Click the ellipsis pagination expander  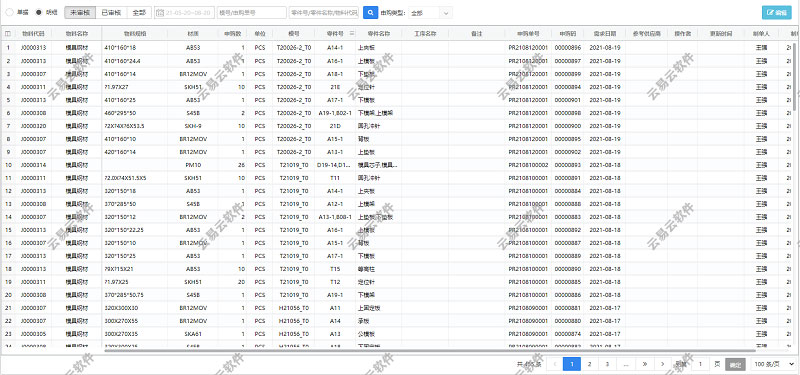coord(626,364)
